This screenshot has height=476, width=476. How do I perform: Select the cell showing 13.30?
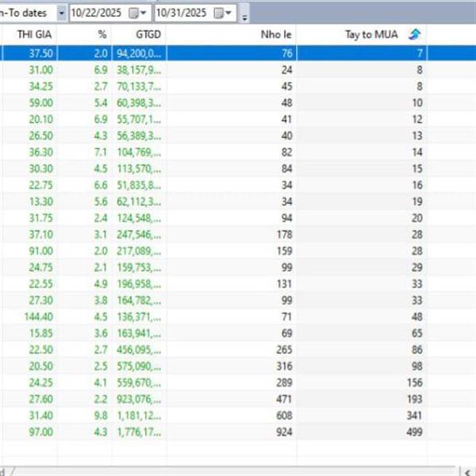tap(41, 202)
